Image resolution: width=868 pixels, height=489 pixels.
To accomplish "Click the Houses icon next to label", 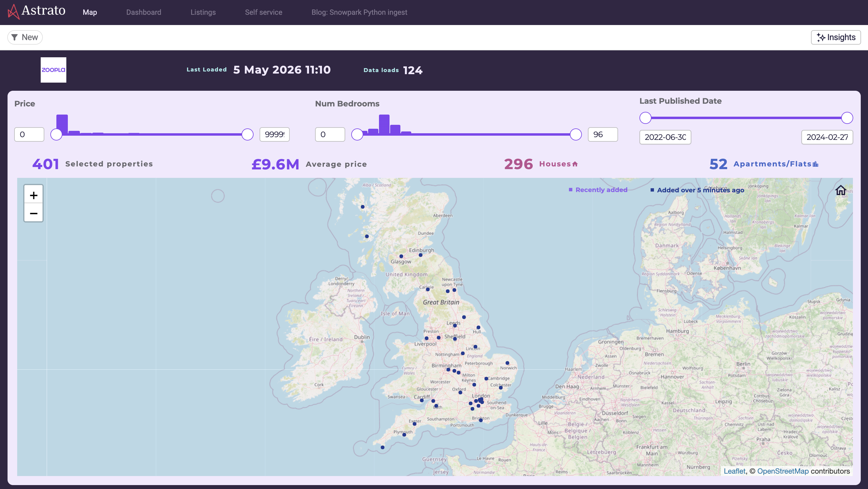I will point(575,164).
